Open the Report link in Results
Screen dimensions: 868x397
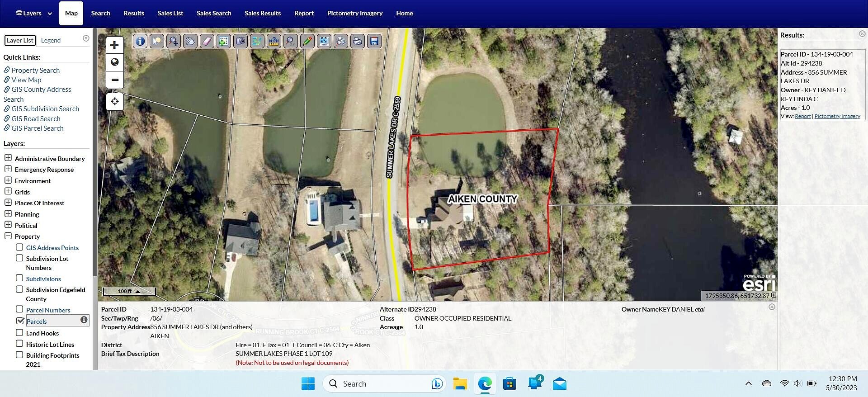point(802,116)
